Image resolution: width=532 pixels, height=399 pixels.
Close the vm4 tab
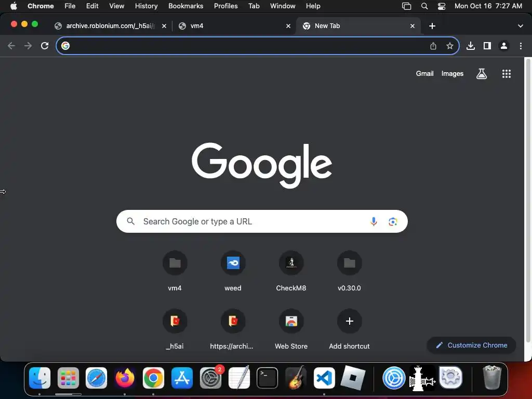pos(288,26)
